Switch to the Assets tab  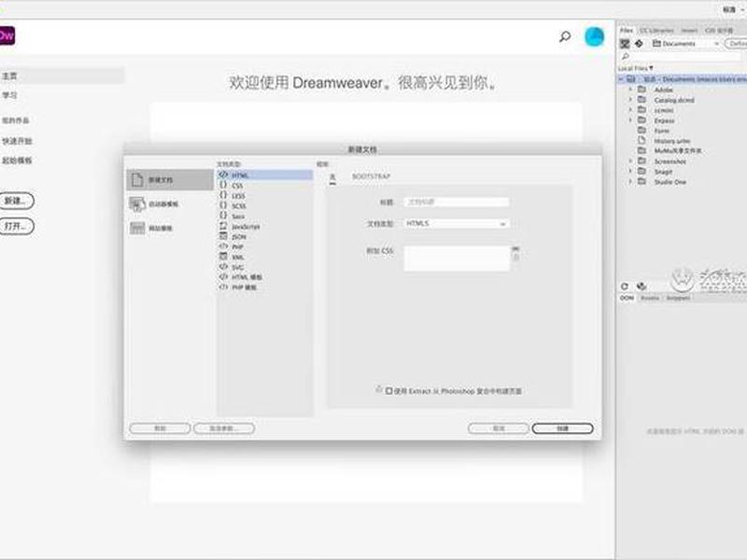point(650,298)
